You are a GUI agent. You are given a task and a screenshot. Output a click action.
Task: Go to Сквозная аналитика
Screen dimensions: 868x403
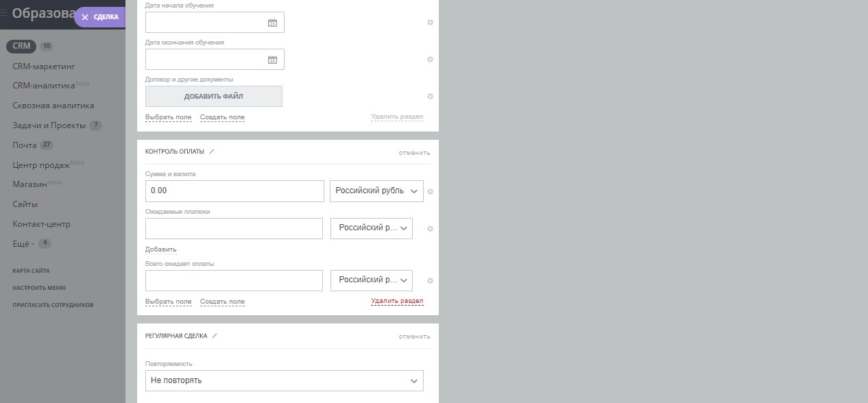[x=53, y=106]
